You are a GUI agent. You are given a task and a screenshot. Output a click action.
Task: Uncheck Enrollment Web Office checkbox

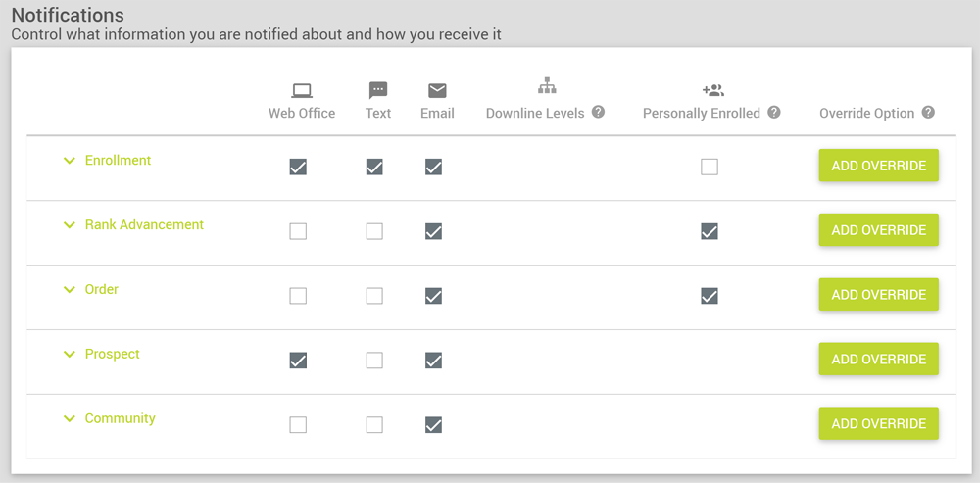(298, 167)
